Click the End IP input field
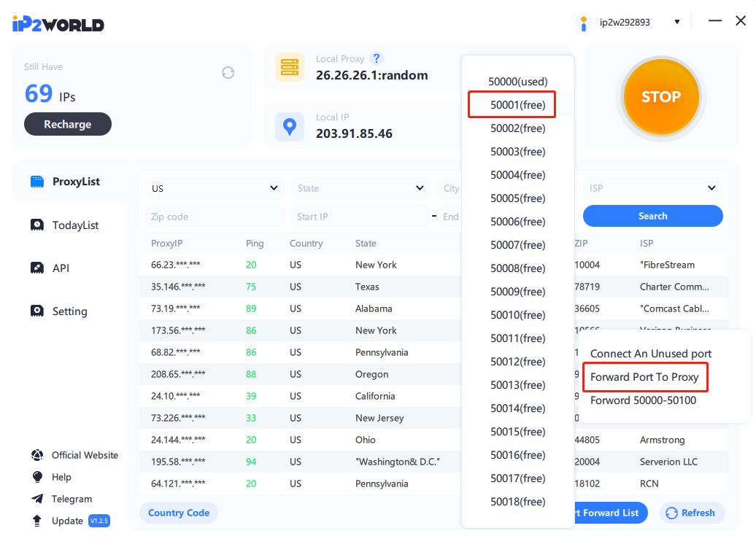This screenshot has width=756, height=547. click(450, 217)
